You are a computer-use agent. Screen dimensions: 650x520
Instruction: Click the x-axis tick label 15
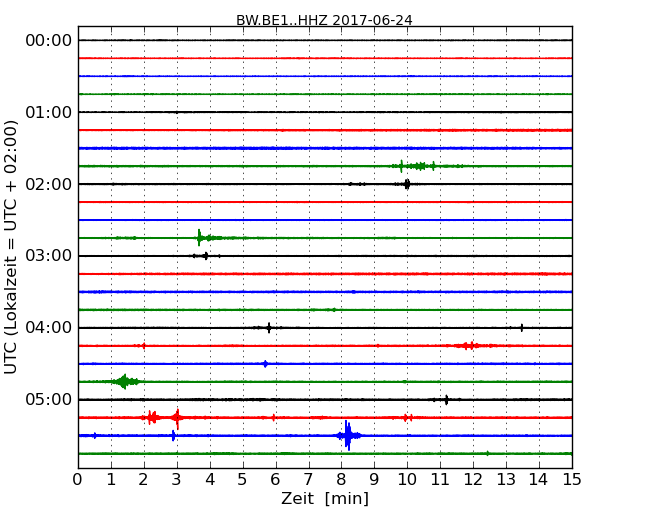point(572,479)
